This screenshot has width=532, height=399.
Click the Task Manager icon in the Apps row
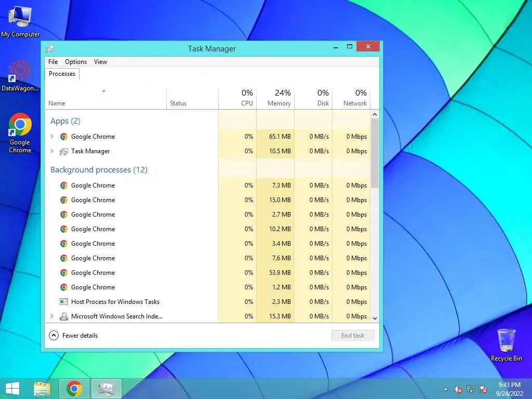tap(63, 151)
